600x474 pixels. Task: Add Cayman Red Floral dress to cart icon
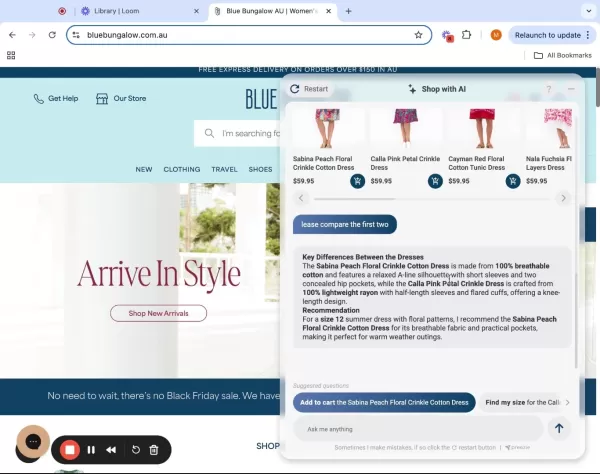tap(513, 181)
